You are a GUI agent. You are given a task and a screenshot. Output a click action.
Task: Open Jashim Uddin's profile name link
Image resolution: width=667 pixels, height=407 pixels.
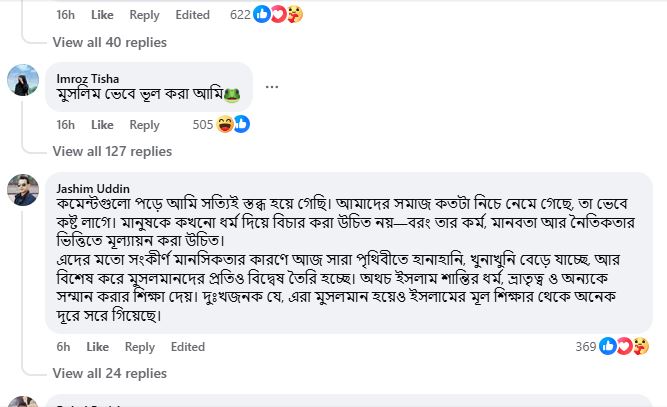(91, 187)
